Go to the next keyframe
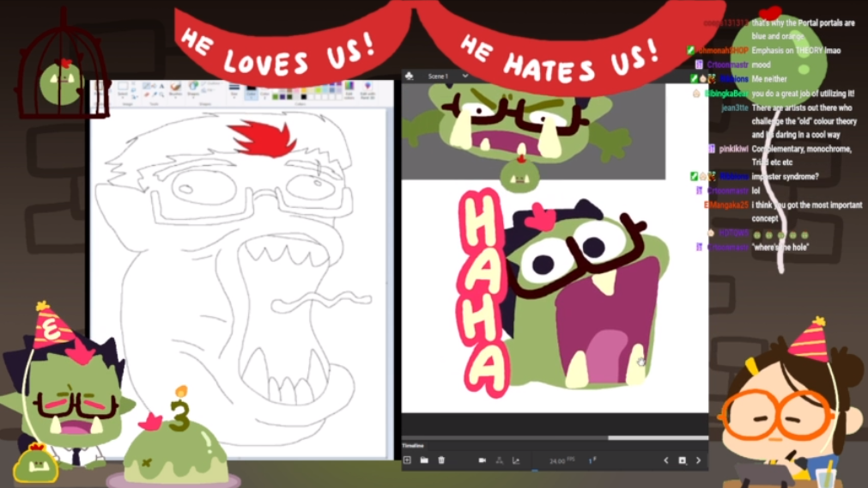 coord(699,461)
